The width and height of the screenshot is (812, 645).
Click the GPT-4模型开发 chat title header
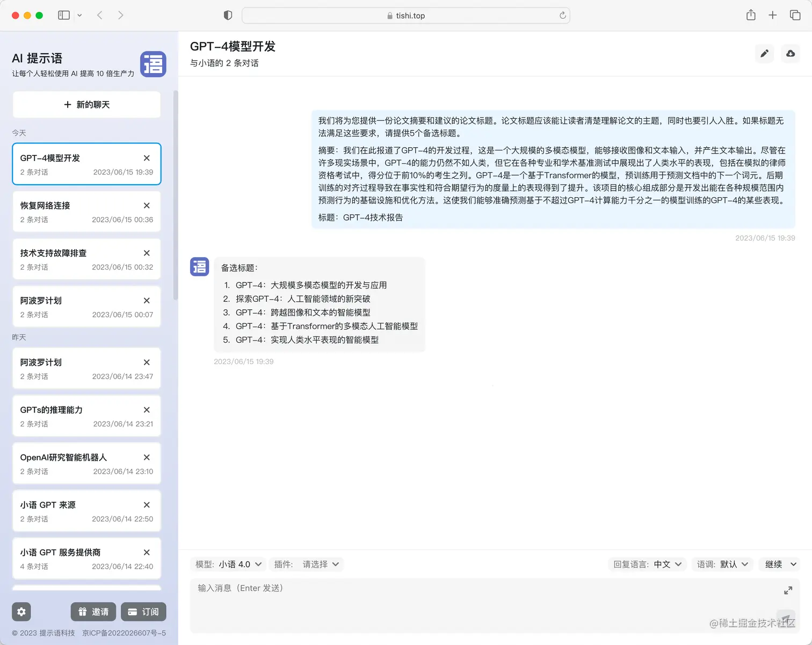click(x=233, y=47)
